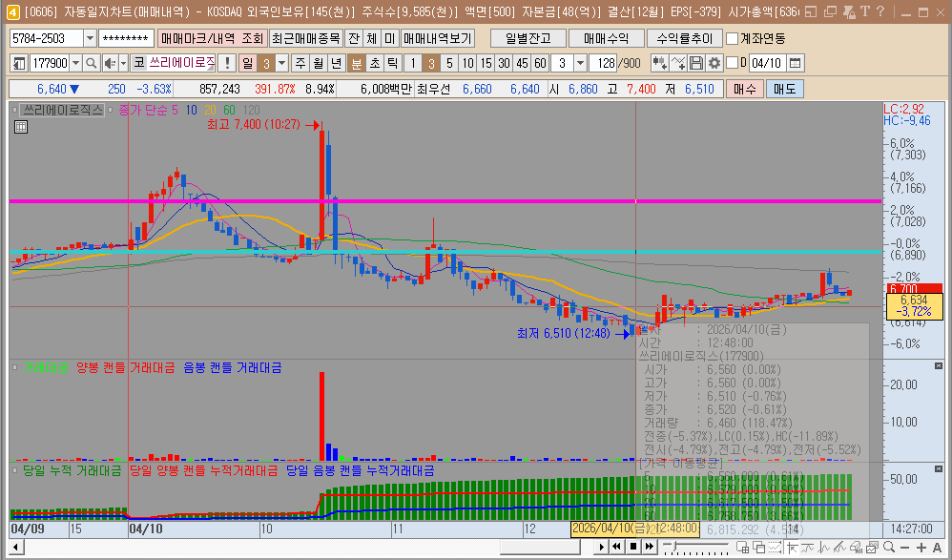Screen dimensions: 952x560
Task: Select the 60 minute interval button
Action: tap(540, 63)
